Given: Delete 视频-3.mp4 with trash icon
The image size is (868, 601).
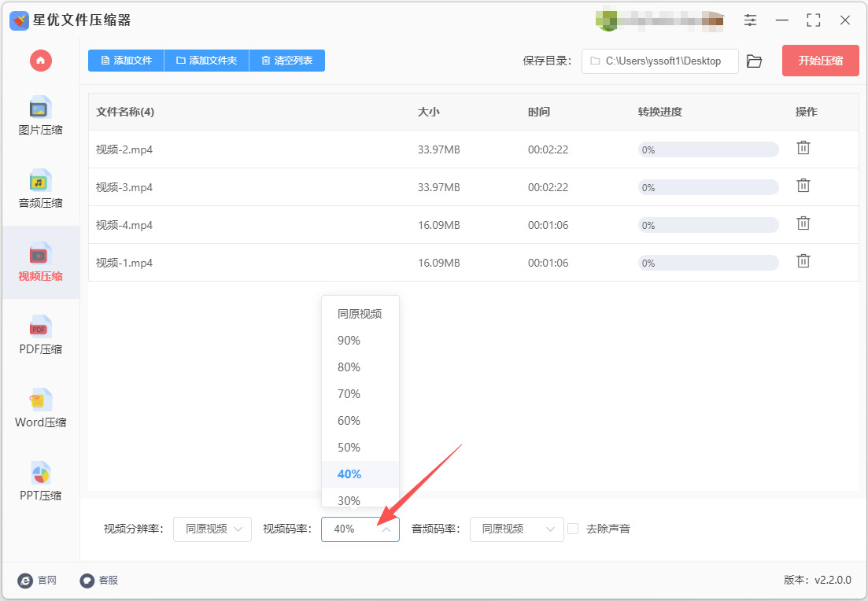Looking at the screenshot, I should (803, 186).
